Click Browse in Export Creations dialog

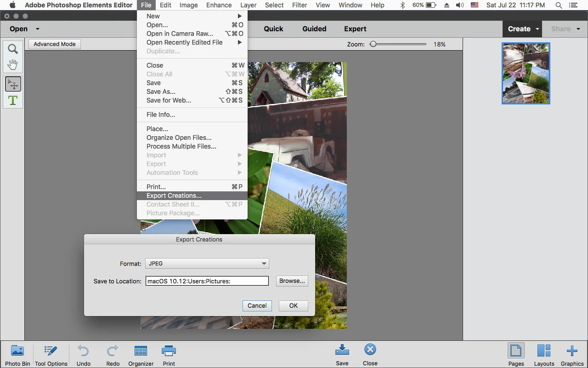click(x=292, y=281)
